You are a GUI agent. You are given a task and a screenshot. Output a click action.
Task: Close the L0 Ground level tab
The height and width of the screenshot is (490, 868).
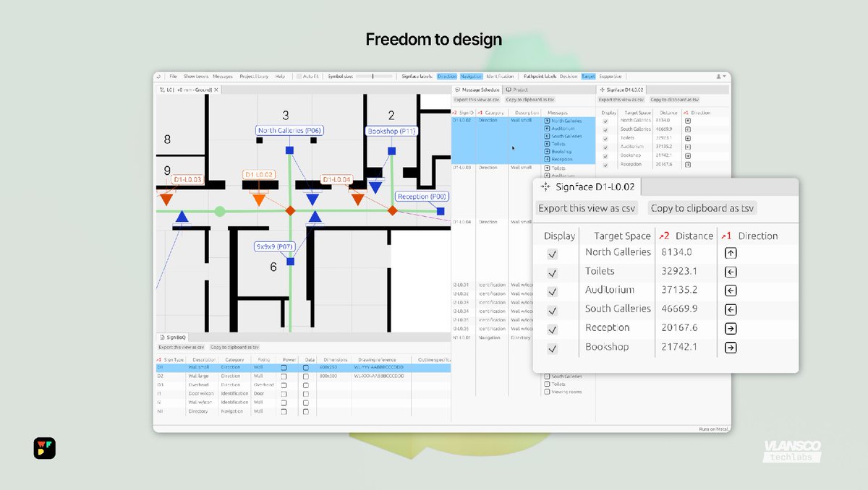tap(216, 90)
